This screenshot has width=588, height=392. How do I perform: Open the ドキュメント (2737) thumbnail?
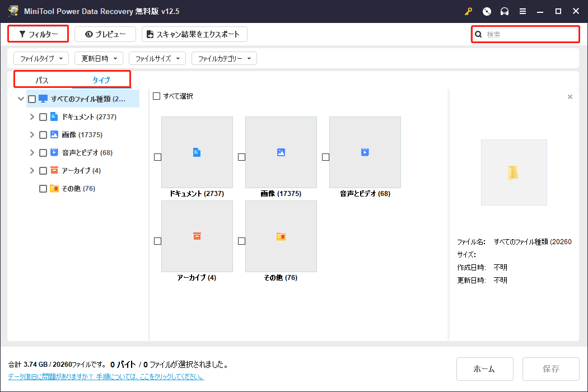(197, 152)
